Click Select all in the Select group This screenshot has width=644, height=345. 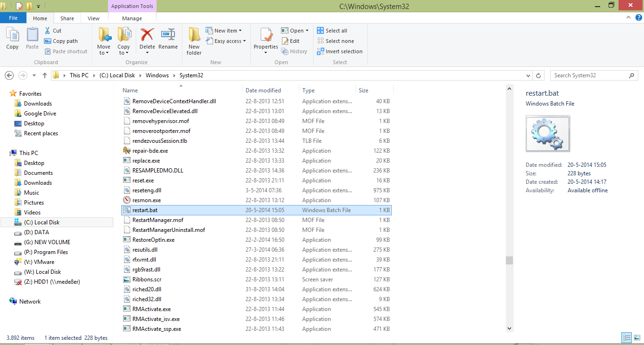332,31
